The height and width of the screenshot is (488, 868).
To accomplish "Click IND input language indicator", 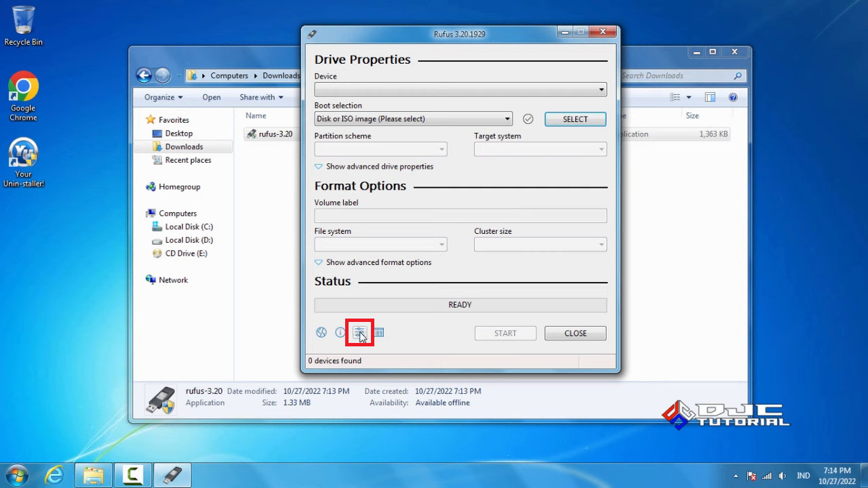I will click(803, 476).
